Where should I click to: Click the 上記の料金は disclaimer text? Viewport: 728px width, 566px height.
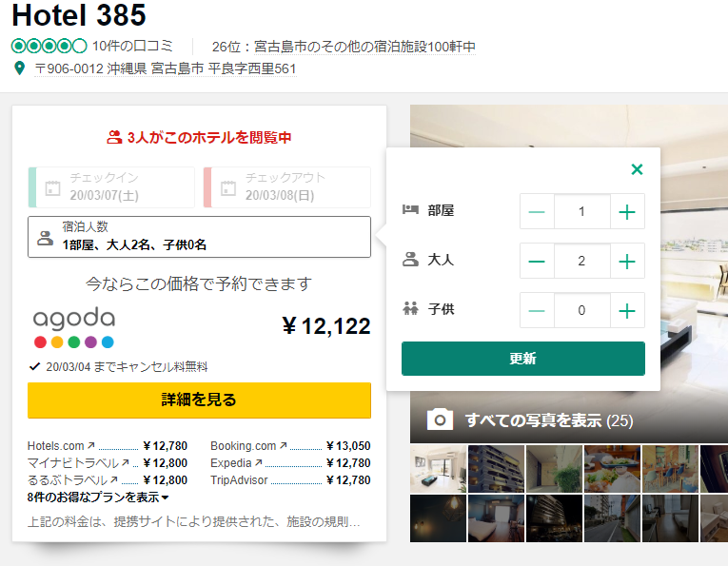tap(193, 522)
